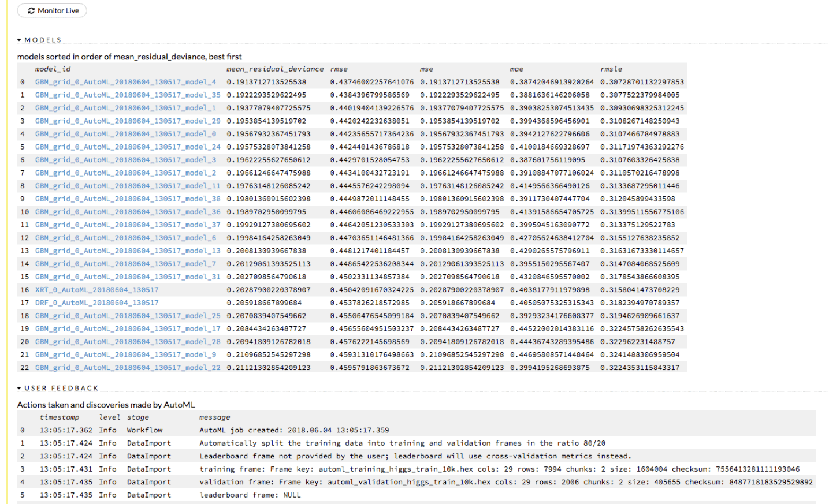This screenshot has width=829, height=504.
Task: Click the rmse column header
Action: pos(339,69)
